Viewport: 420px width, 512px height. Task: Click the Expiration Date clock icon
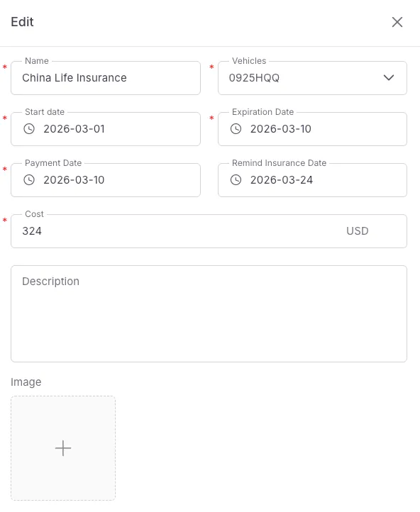coord(236,129)
